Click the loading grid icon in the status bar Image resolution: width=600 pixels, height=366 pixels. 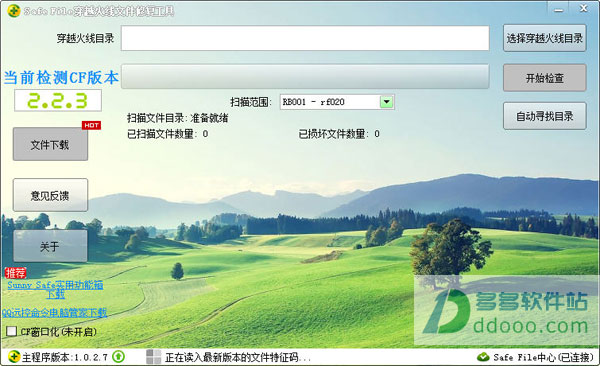[153, 357]
